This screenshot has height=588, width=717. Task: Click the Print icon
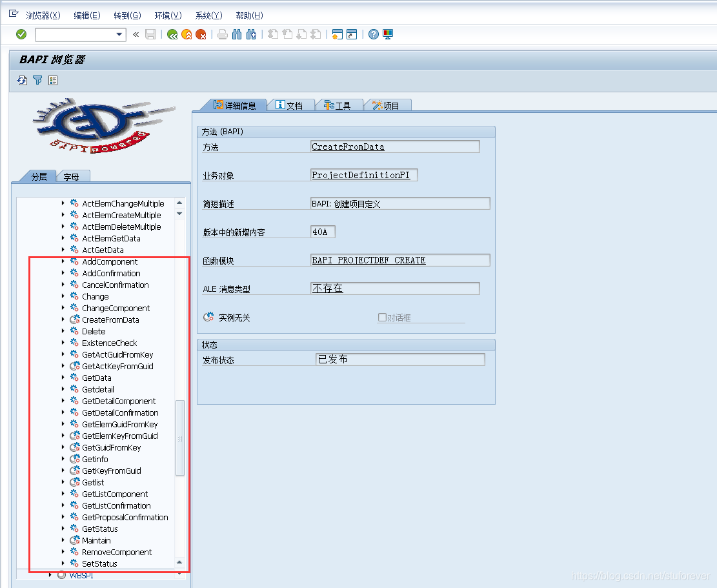[x=223, y=34]
